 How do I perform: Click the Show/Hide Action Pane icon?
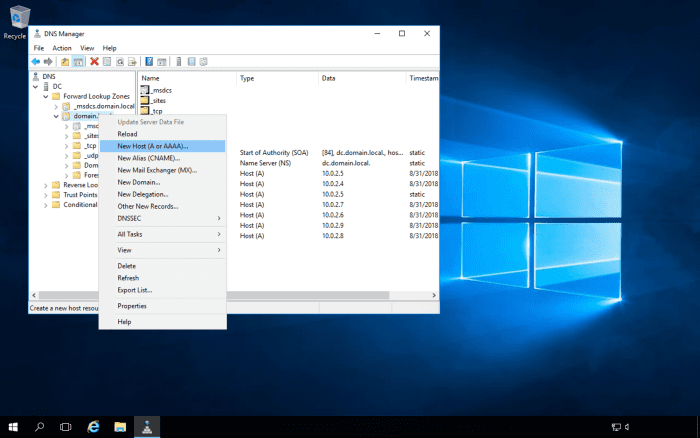[x=162, y=62]
